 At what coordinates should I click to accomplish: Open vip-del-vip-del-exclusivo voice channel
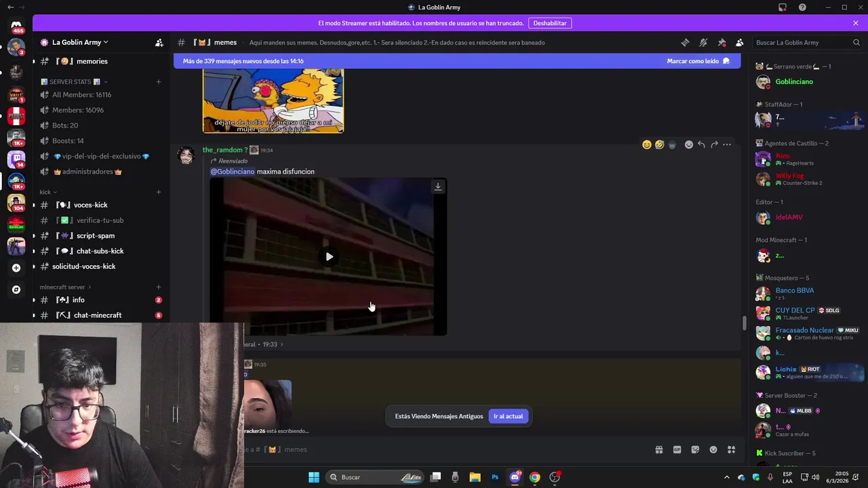click(x=102, y=156)
